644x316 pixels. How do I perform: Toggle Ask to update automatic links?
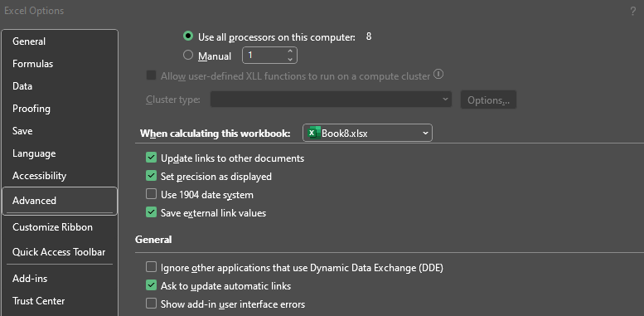tap(151, 285)
